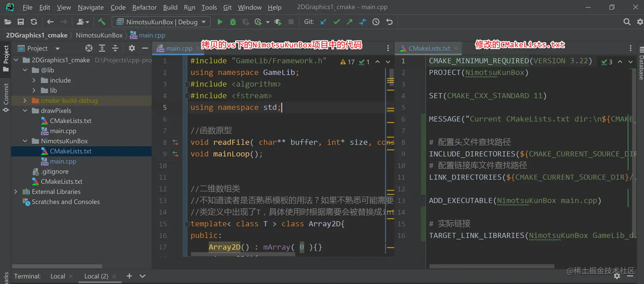Expand the cmake-build-debug folder
The image size is (644, 284).
point(25,101)
